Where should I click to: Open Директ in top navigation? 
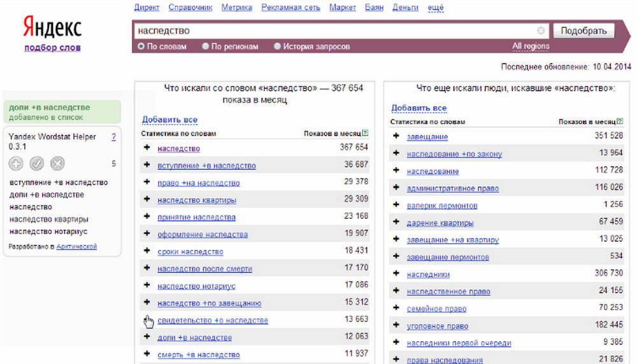coord(147,7)
